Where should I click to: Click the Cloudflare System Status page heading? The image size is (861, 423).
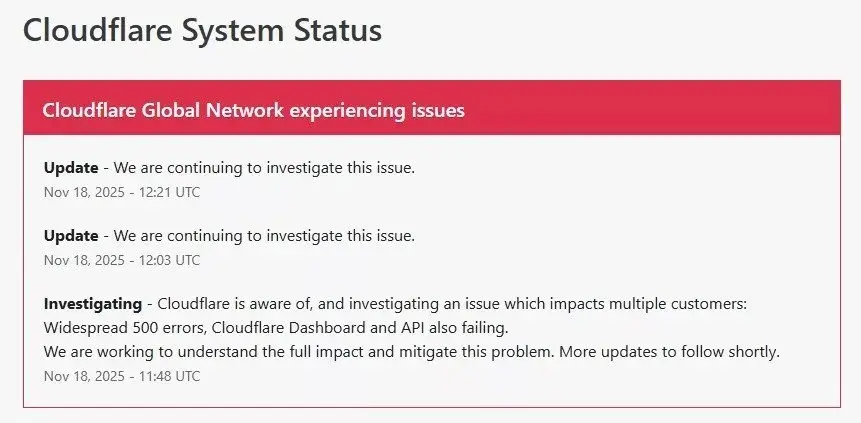tap(202, 30)
